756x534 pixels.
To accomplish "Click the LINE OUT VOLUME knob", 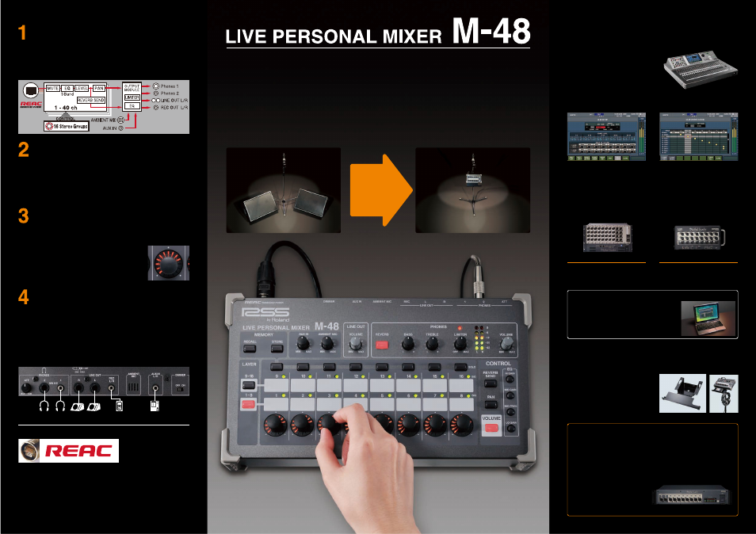I will pyautogui.click(x=355, y=344).
